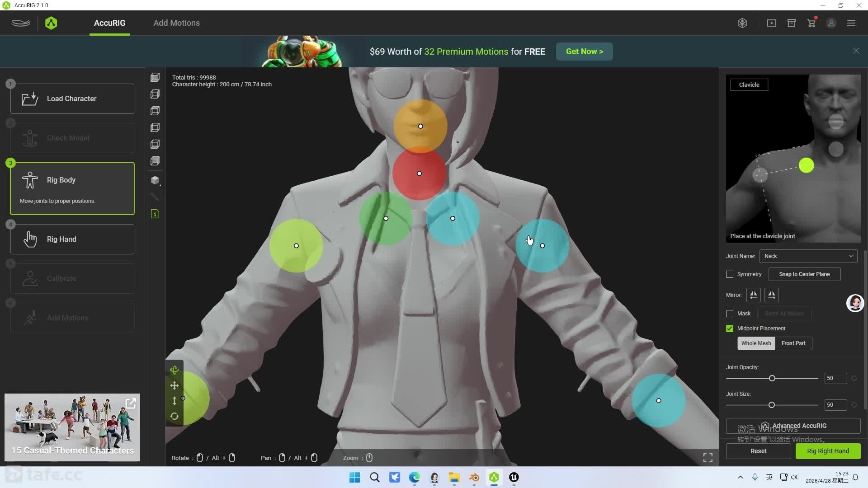Click the Reallusion logo icon
The height and width of the screenshot is (488, 868).
21,23
